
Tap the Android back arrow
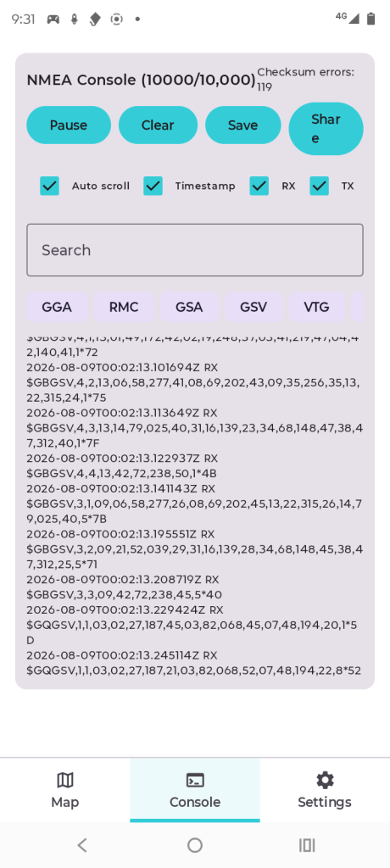[82, 845]
